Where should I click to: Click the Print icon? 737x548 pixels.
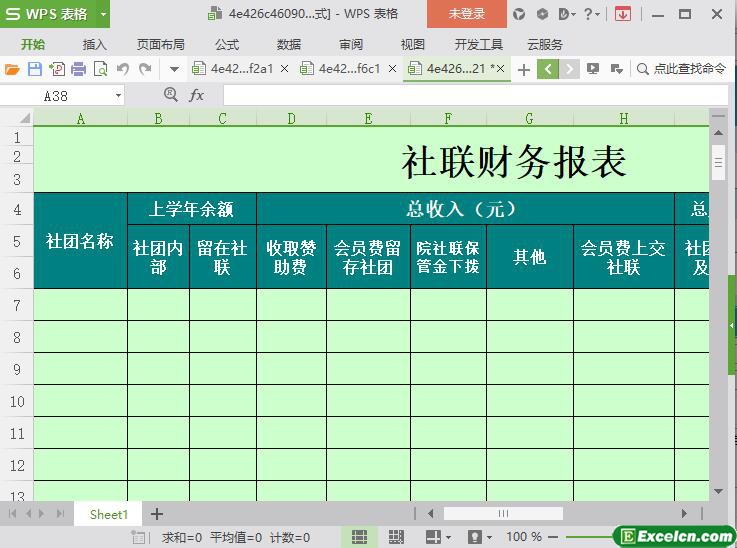[78, 69]
